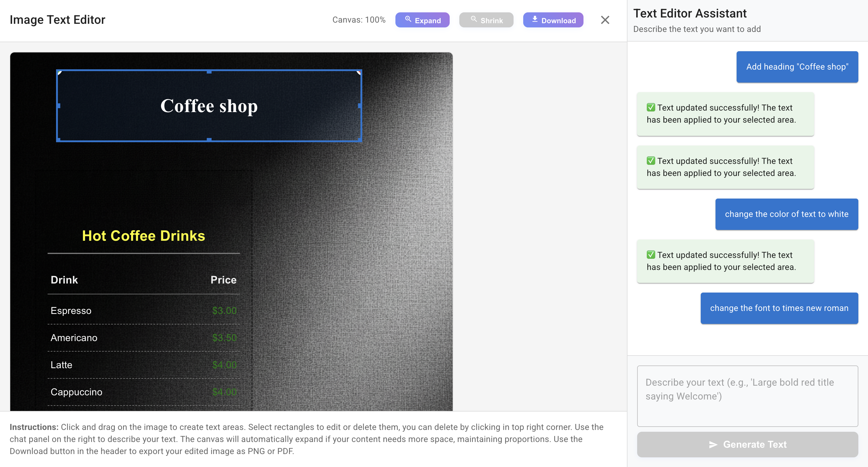Click the bottom-edge middle handle of the Coffee shop box
The image size is (868, 467).
(209, 139)
